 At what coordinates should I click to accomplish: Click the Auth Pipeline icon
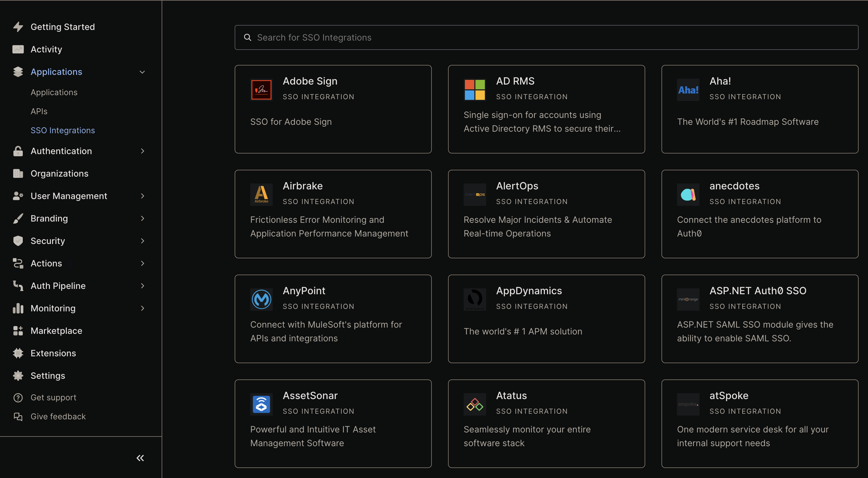tap(18, 286)
